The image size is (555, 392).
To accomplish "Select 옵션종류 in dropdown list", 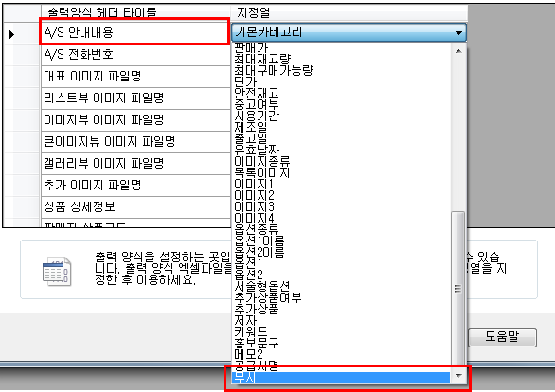I will [257, 229].
